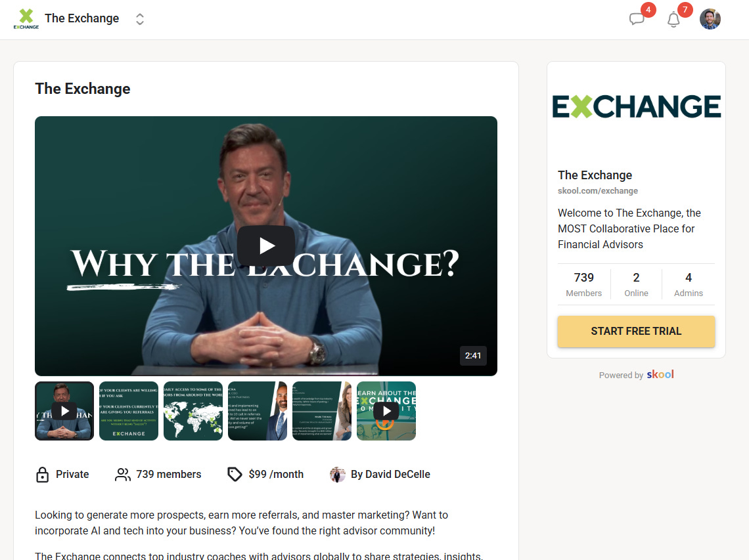Select the first video thumbnail
Image resolution: width=749 pixels, height=560 pixels.
64,411
